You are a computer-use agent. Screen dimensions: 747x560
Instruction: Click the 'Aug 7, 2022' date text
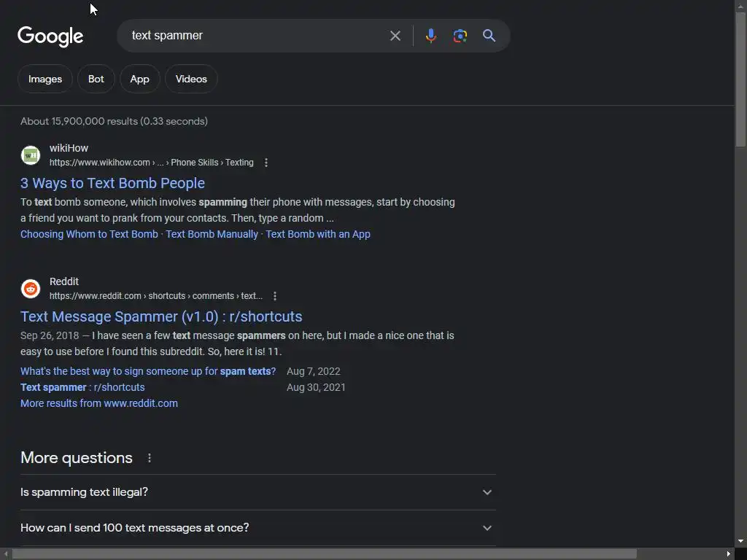tap(314, 371)
